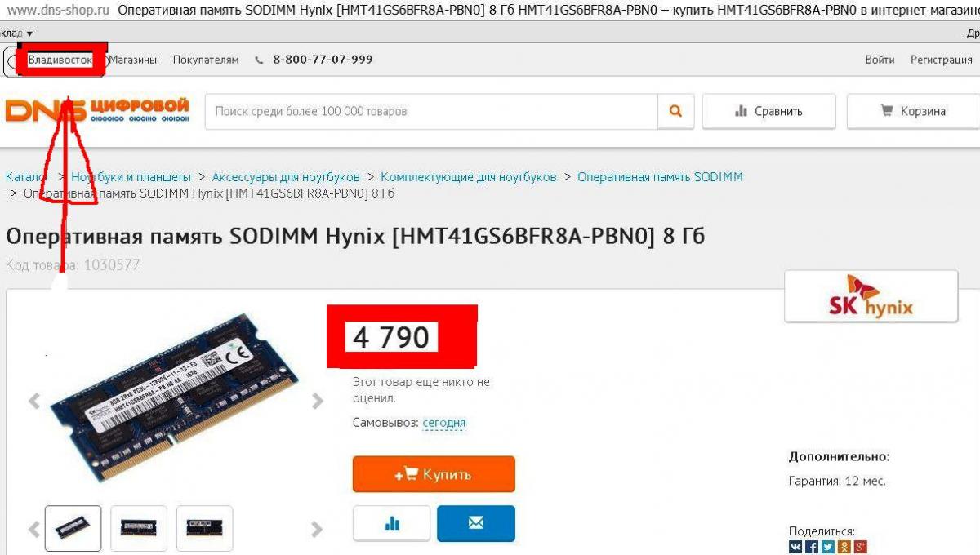Image resolution: width=980 pixels, height=555 pixels.
Task: Open the Магазины menu item
Action: click(133, 60)
